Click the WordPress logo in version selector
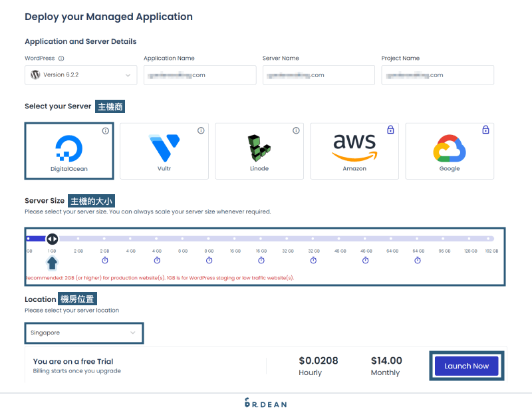 35,75
